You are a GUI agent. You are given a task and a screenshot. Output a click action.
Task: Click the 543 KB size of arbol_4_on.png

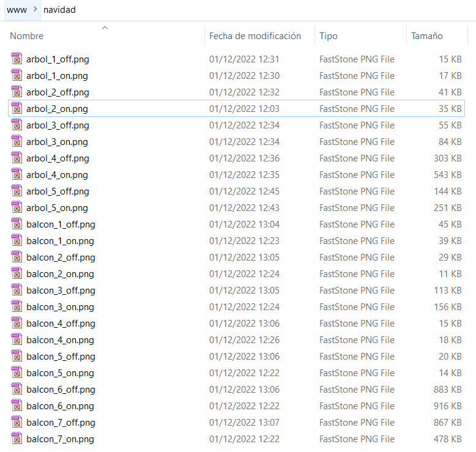coord(448,175)
